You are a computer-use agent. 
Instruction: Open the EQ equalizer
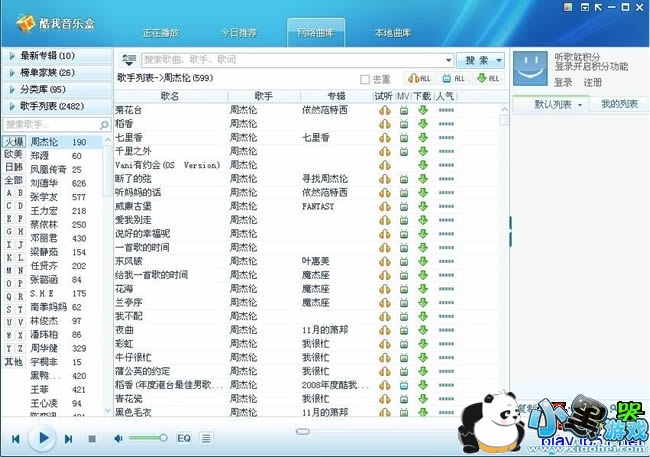coord(184,438)
